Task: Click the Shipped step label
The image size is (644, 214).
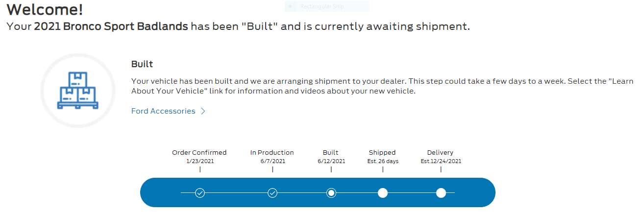Action: tap(382, 152)
